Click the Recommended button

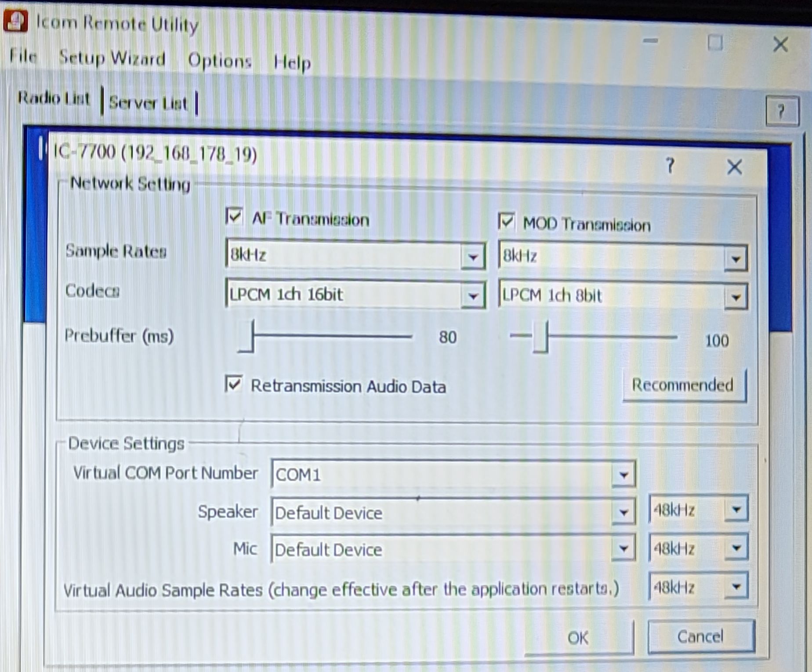[683, 385]
